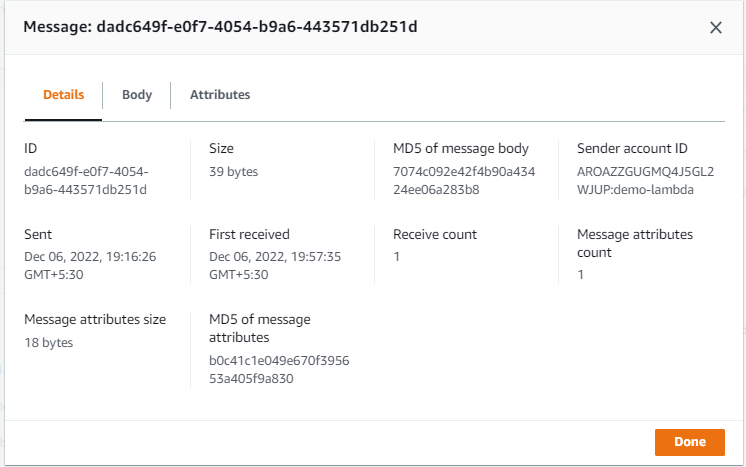This screenshot has width=746, height=467.
Task: Click the 18 bytes attributes size value
Action: [49, 343]
